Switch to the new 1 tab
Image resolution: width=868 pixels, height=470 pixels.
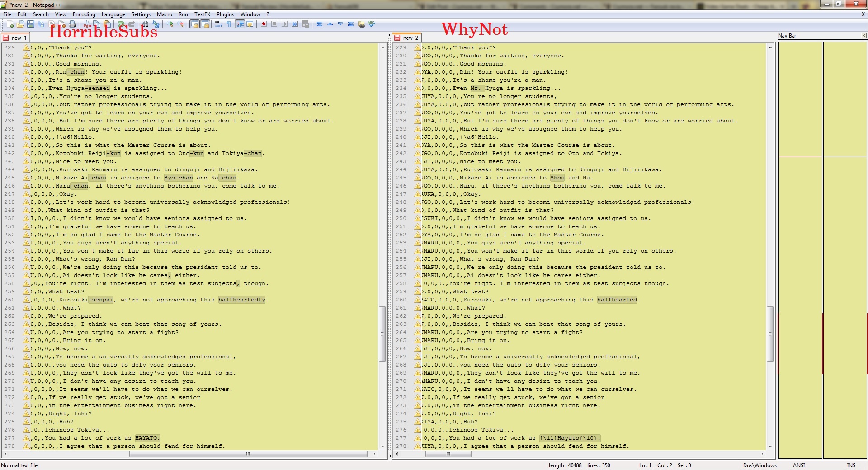15,38
